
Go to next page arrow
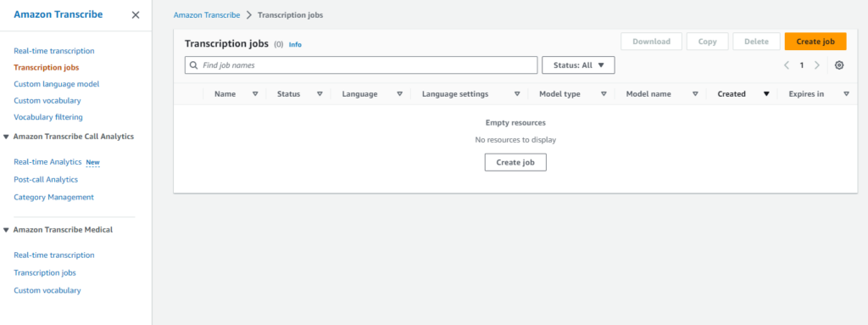(x=817, y=65)
